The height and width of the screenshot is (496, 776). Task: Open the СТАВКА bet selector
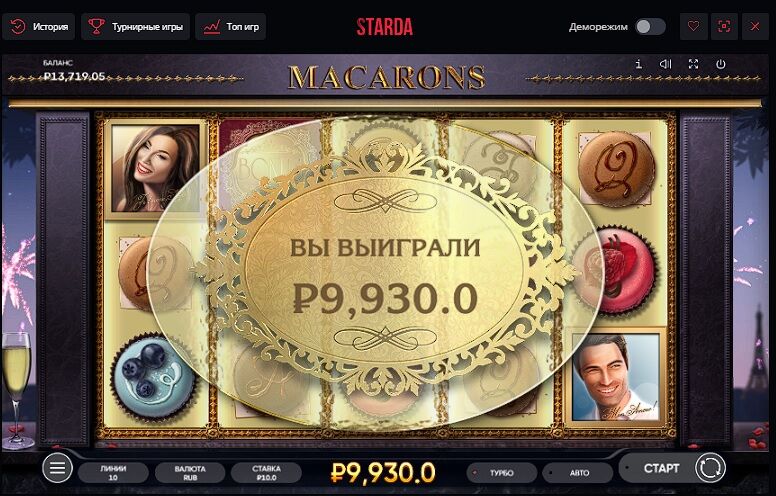pyautogui.click(x=266, y=473)
